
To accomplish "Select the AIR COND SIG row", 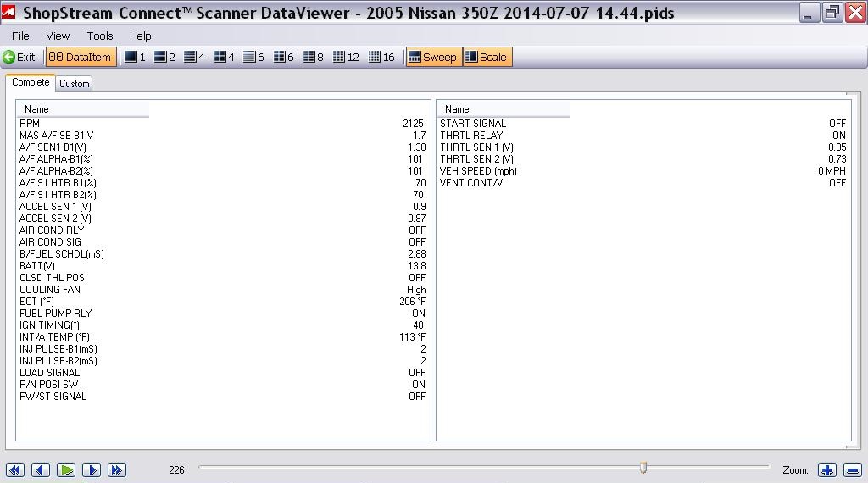I will tap(223, 242).
